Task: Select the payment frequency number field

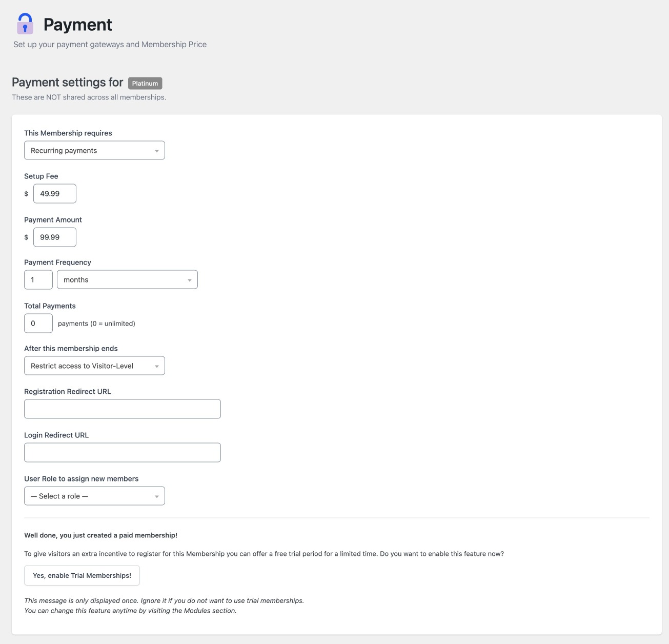Action: pyautogui.click(x=38, y=279)
